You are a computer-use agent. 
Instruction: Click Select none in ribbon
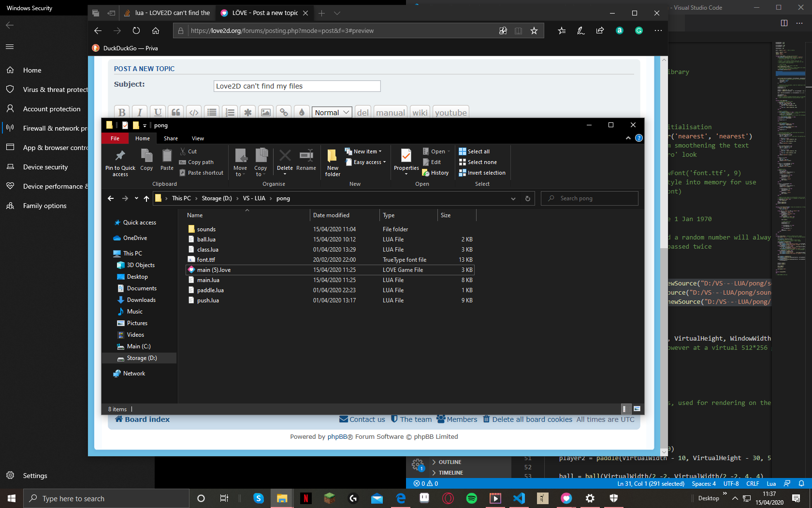[478, 162]
